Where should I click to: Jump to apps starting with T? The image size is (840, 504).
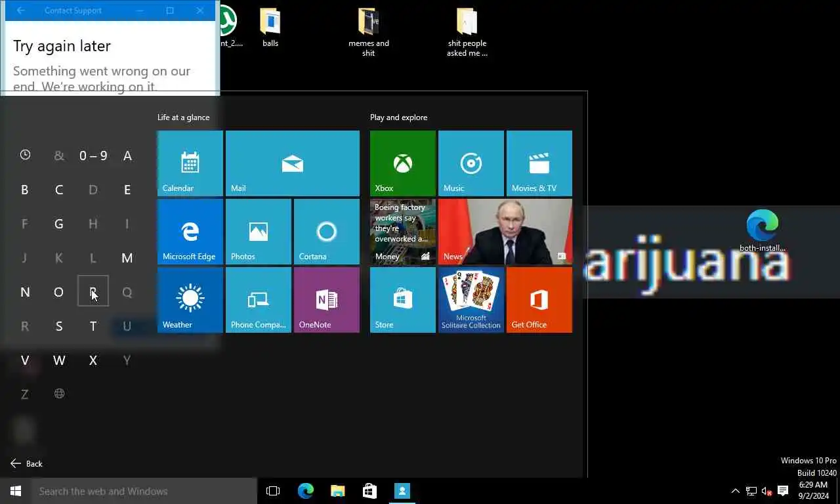click(93, 326)
